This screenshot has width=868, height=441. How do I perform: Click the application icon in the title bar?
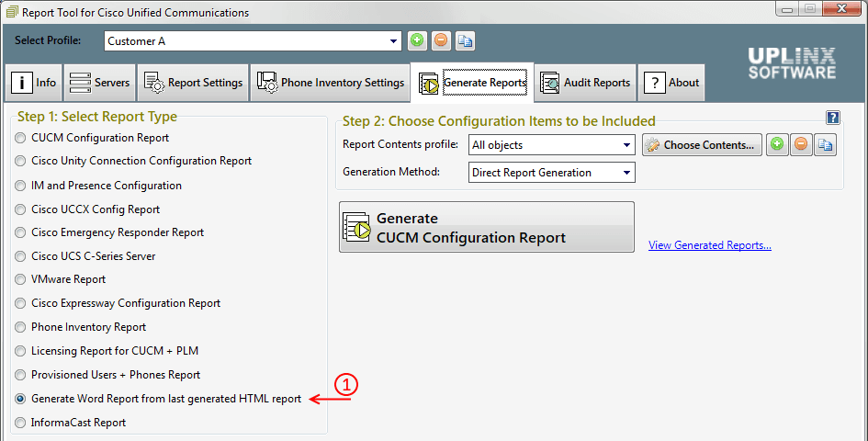(x=12, y=12)
